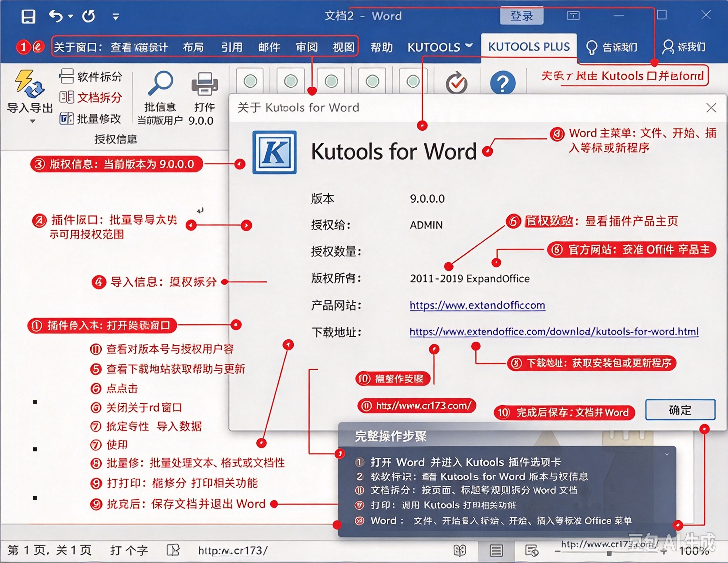Image resolution: width=728 pixels, height=563 pixels.
Task: Collapse the 完整操作步骤 panel chevron
Action: tap(667, 454)
